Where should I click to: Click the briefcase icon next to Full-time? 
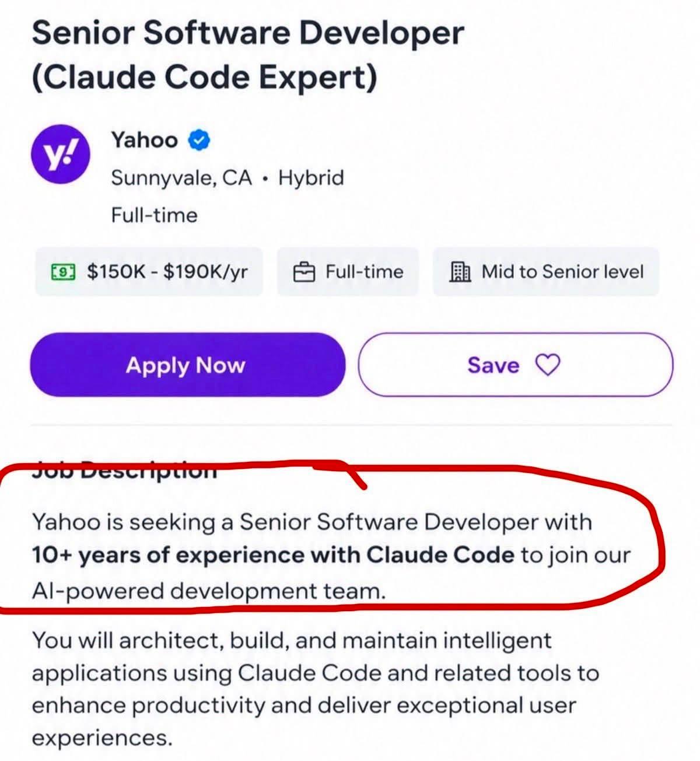point(304,272)
